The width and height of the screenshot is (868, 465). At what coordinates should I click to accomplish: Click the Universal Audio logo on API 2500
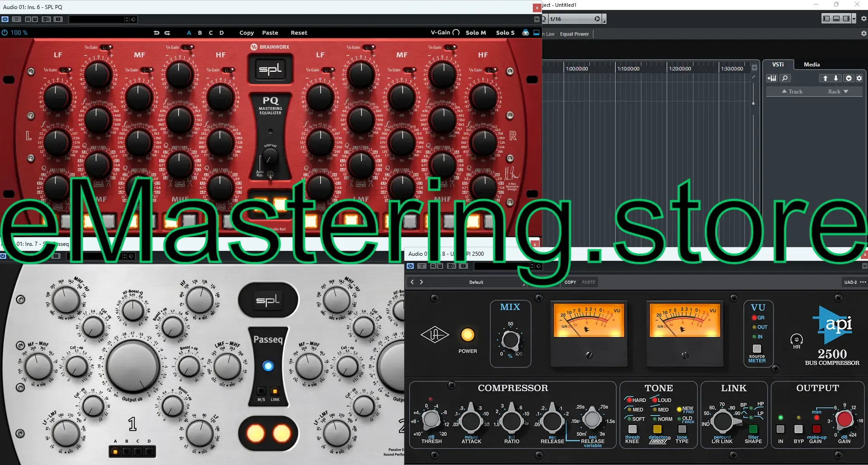434,335
